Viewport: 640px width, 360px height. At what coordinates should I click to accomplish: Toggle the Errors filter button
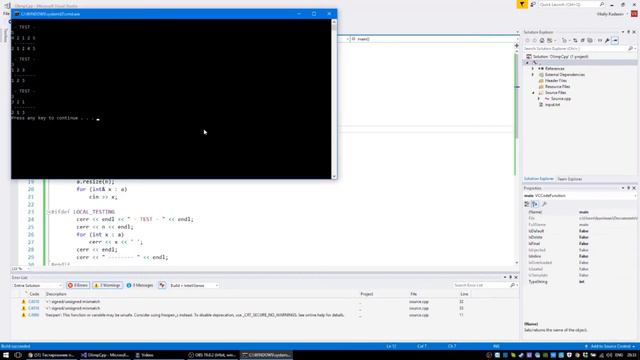point(78,285)
